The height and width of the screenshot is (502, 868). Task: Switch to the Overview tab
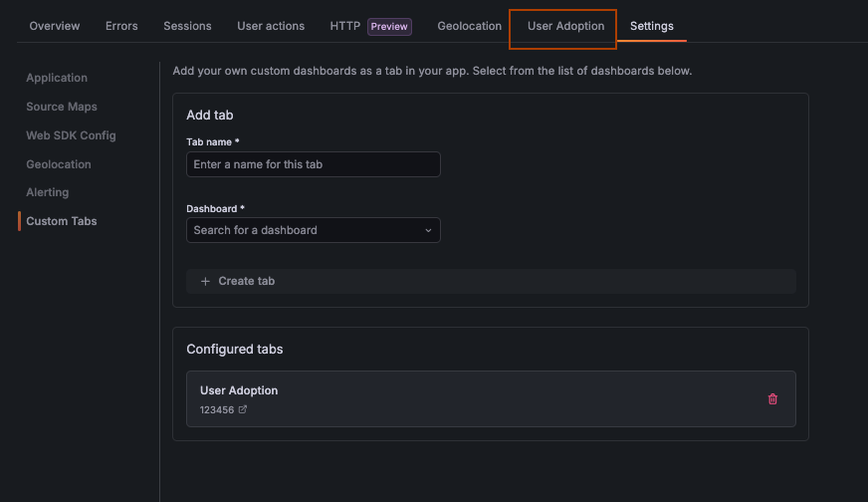click(x=55, y=26)
